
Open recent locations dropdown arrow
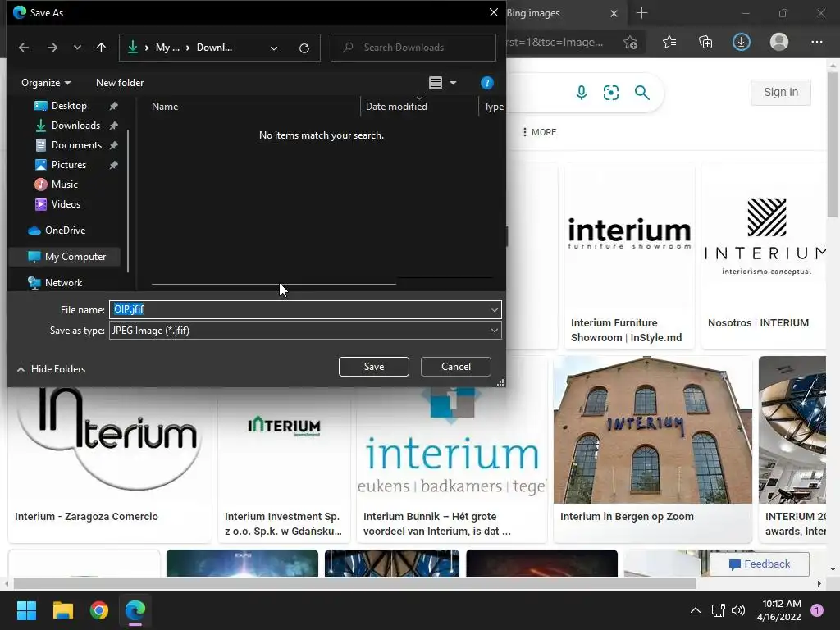tap(77, 48)
